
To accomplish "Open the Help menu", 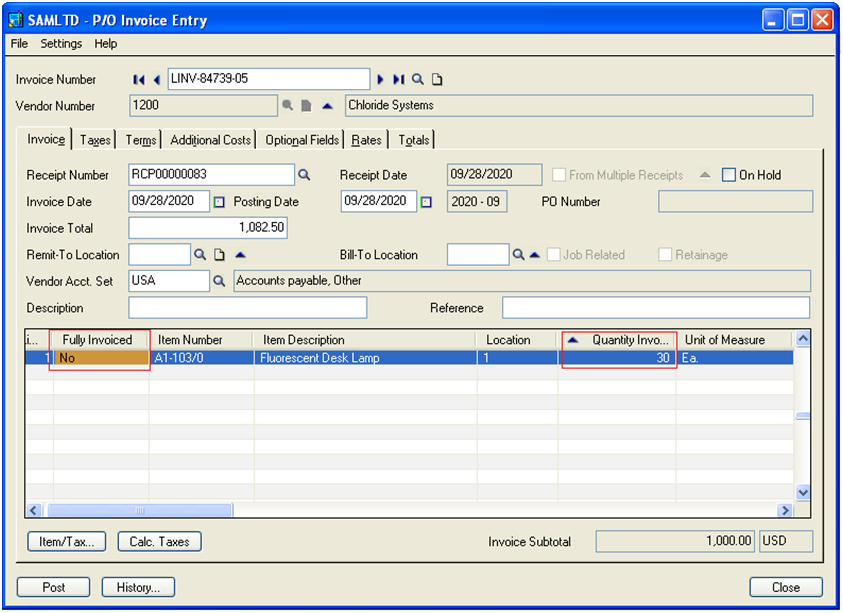I will tap(106, 44).
